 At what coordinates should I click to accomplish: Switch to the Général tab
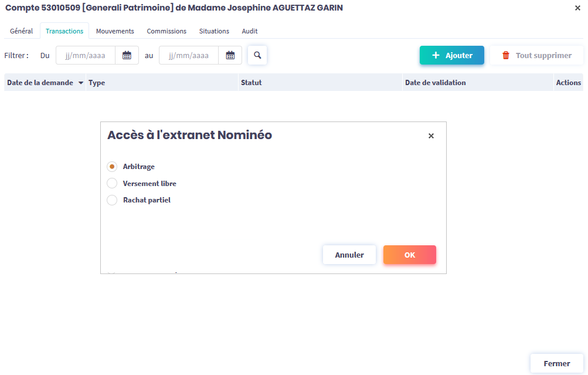(x=22, y=31)
